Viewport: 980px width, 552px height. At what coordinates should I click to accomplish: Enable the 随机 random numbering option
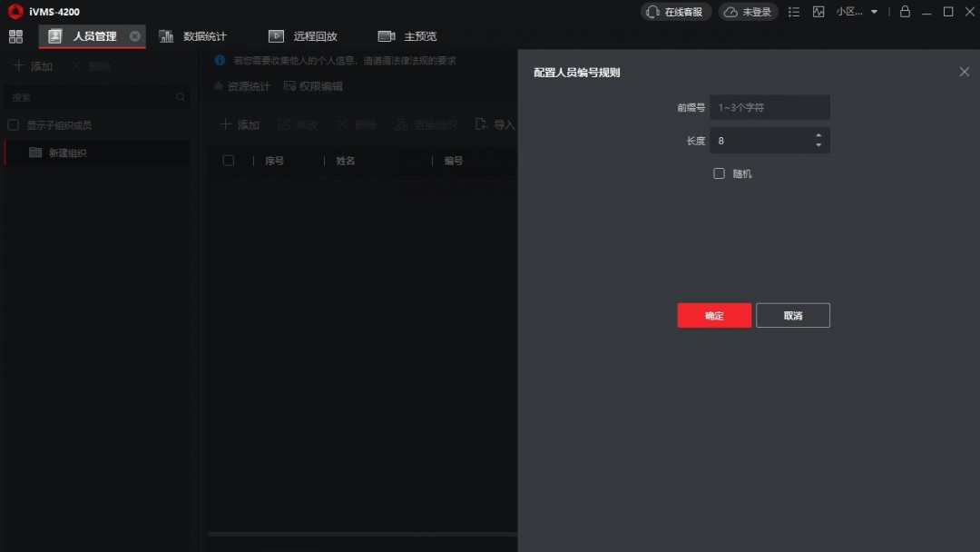coord(719,172)
